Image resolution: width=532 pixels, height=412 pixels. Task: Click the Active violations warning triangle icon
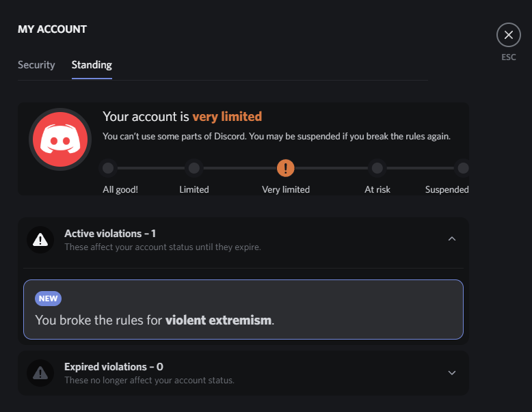click(40, 240)
